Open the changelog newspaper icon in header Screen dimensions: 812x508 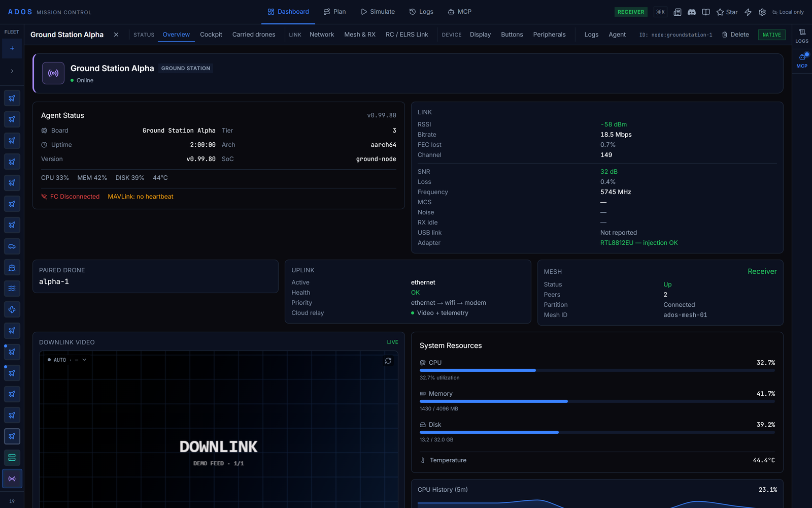(x=678, y=12)
